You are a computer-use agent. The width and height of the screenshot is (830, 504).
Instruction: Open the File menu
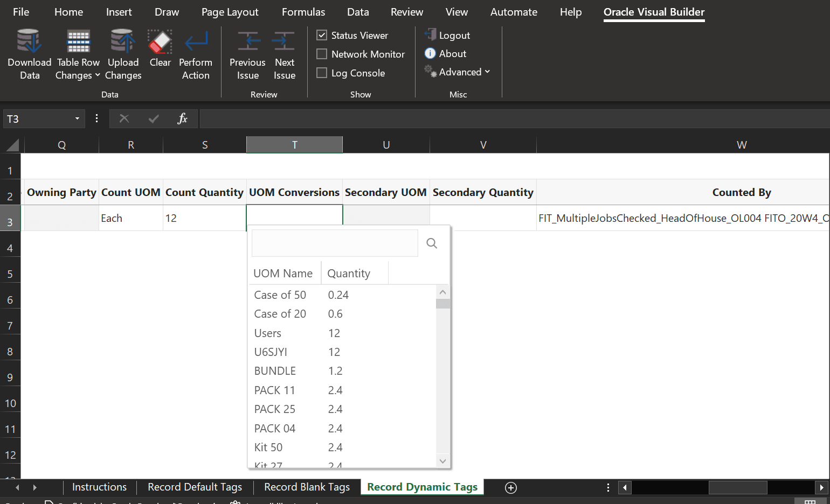(x=21, y=12)
